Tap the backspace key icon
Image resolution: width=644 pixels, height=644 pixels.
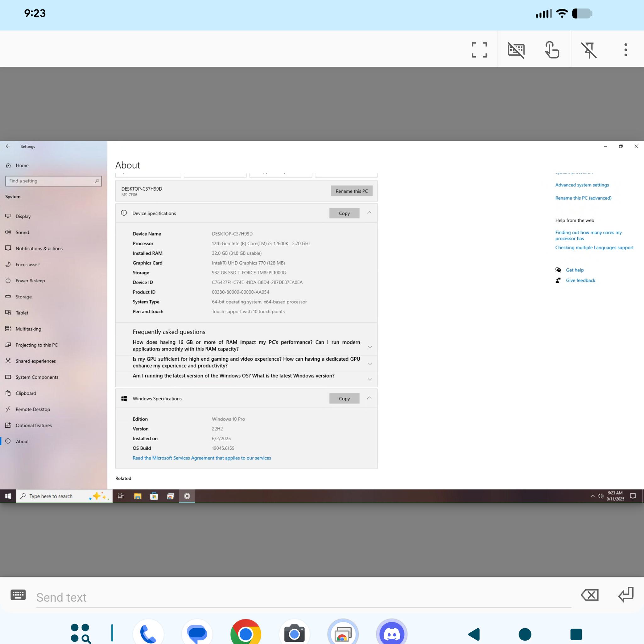pyautogui.click(x=590, y=595)
